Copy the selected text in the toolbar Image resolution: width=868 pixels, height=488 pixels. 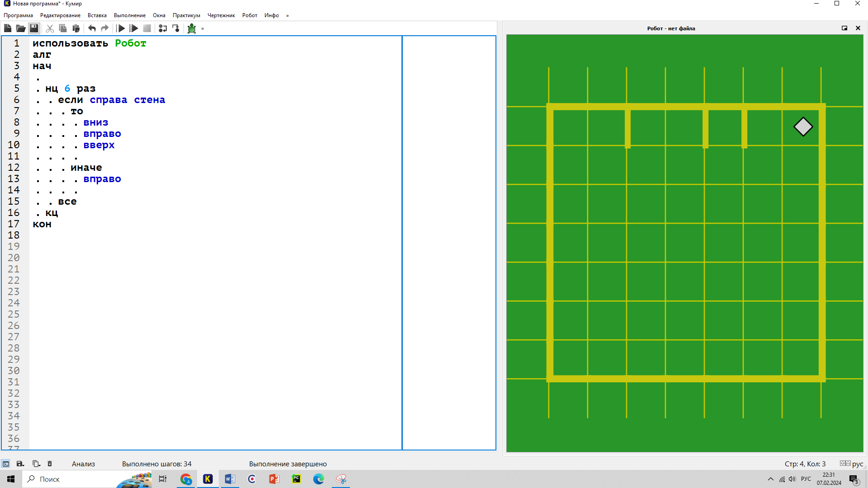[x=63, y=28]
